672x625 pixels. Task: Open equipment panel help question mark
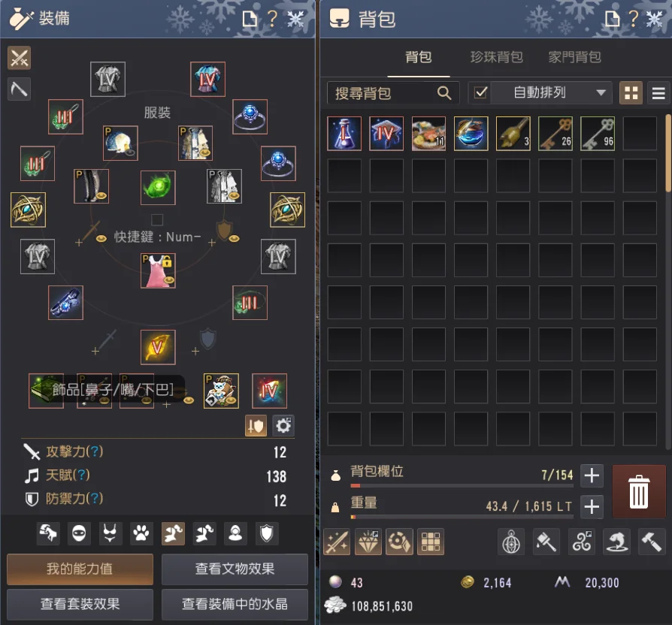pyautogui.click(x=271, y=19)
